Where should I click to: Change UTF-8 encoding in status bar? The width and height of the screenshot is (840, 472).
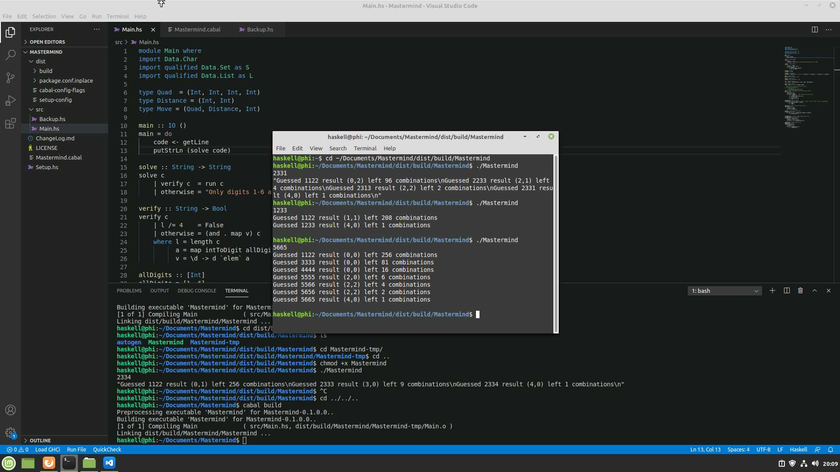tap(763, 449)
